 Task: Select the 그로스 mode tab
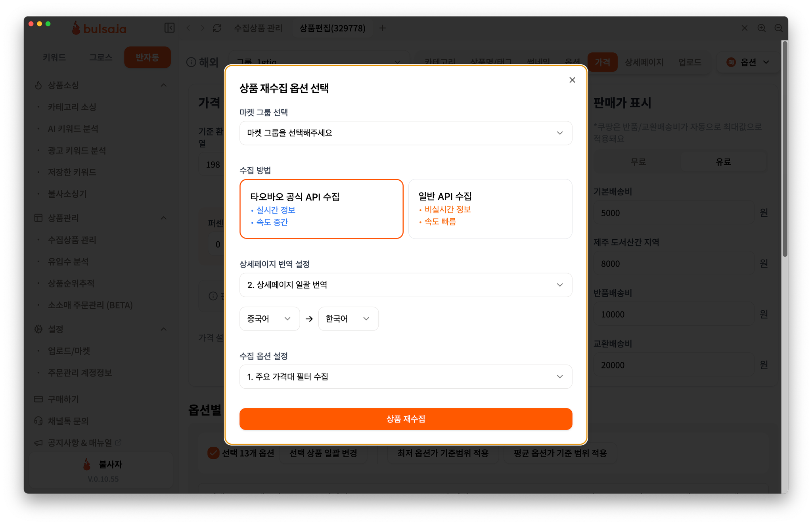coord(101,57)
